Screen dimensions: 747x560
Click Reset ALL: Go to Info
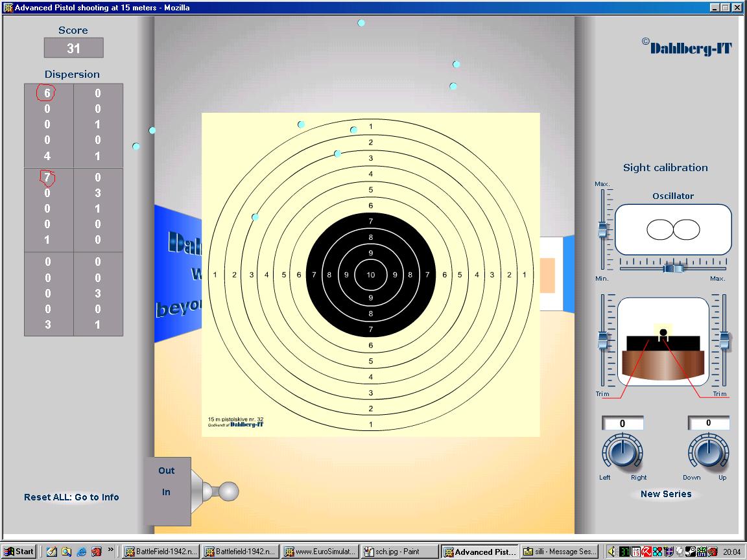tap(71, 497)
